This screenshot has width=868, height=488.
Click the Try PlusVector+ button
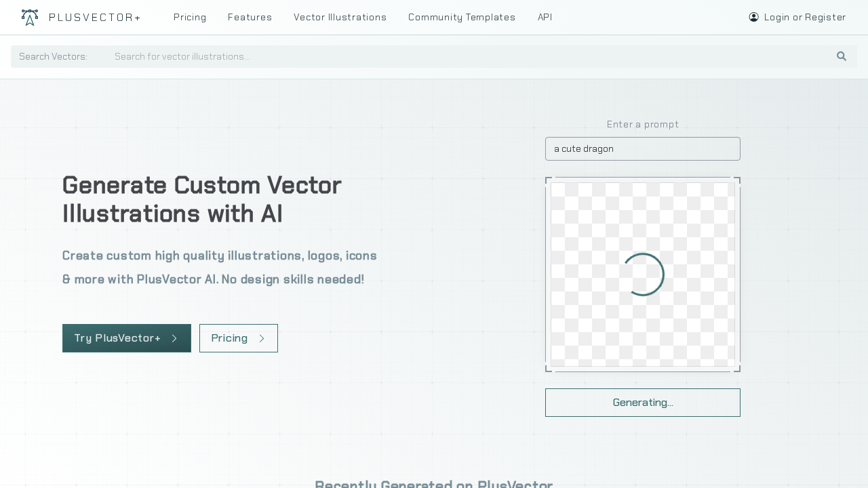(126, 338)
